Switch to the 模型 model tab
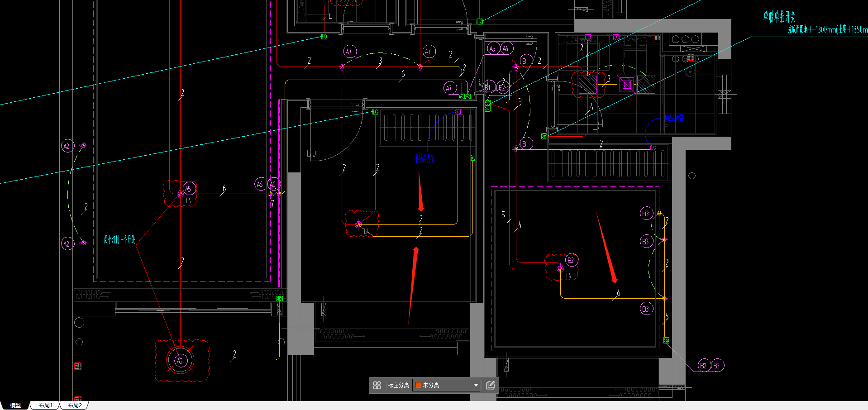868x410 pixels. coord(15,405)
